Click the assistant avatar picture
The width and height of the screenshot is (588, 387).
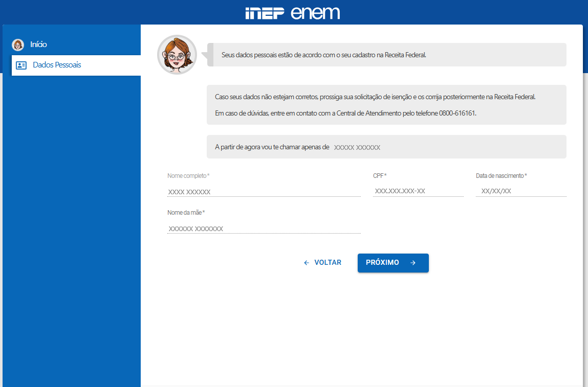[177, 54]
